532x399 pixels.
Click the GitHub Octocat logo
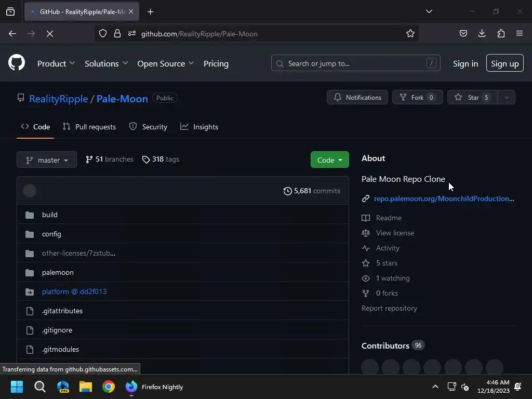[17, 62]
